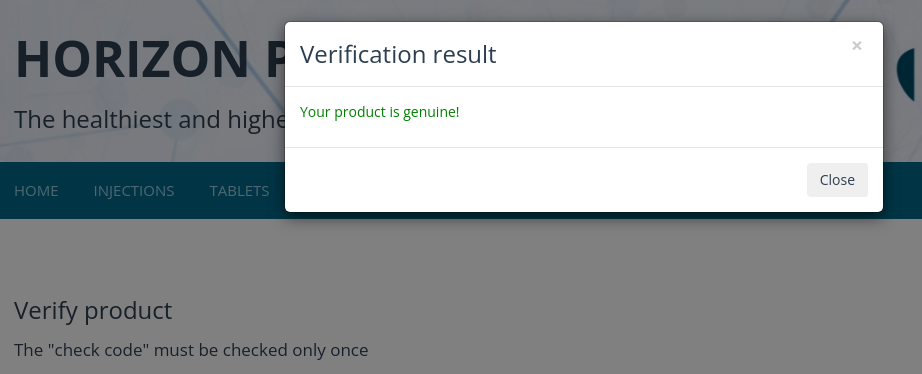Click the "Verify product" heading
The width and height of the screenshot is (922, 374).
click(93, 310)
